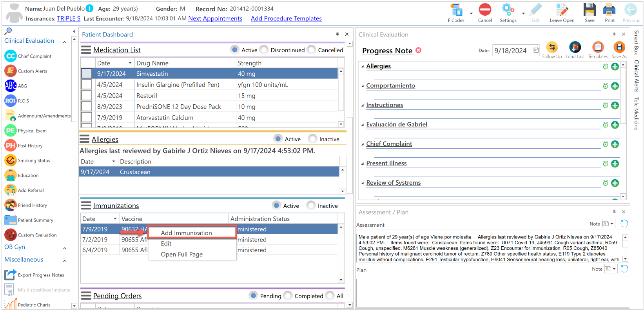The width and height of the screenshot is (644, 311).
Task: Open the progress note date picker
Action: (x=536, y=50)
